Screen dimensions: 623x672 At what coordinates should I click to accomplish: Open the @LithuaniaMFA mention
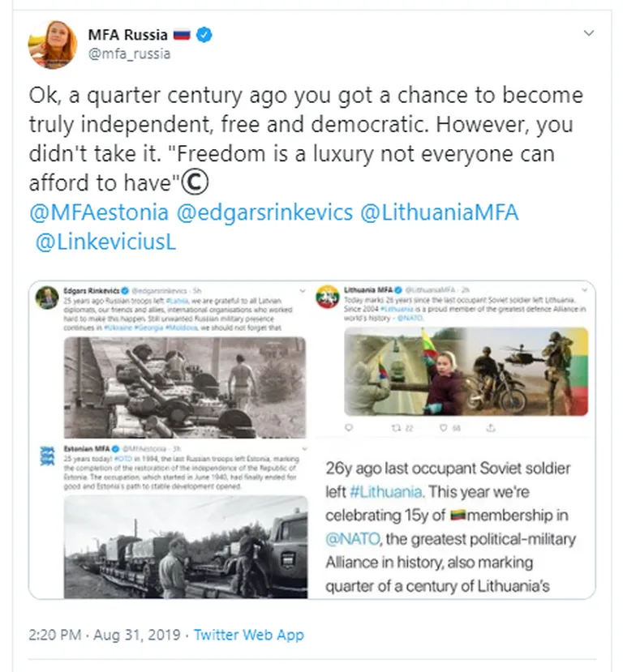440,212
